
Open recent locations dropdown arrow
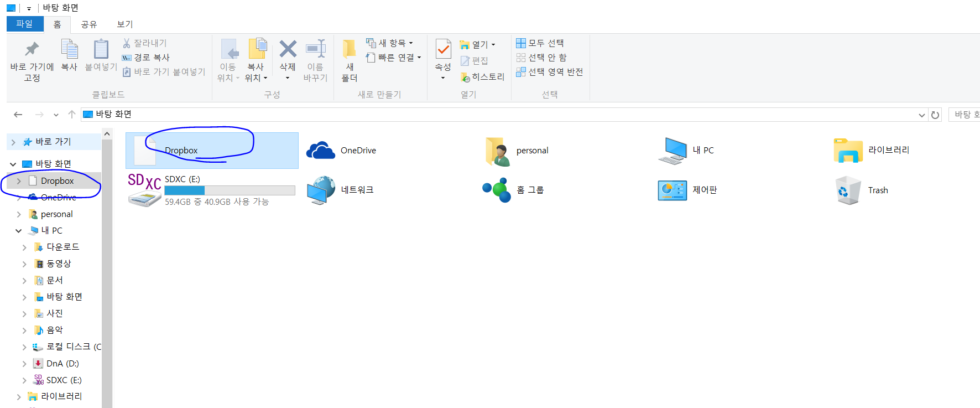pos(56,115)
